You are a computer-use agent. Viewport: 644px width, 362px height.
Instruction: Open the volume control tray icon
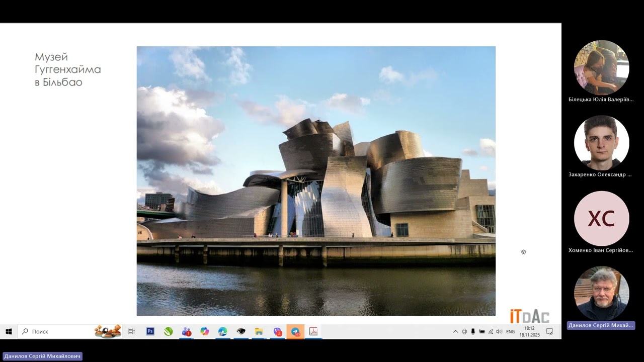[x=499, y=331]
